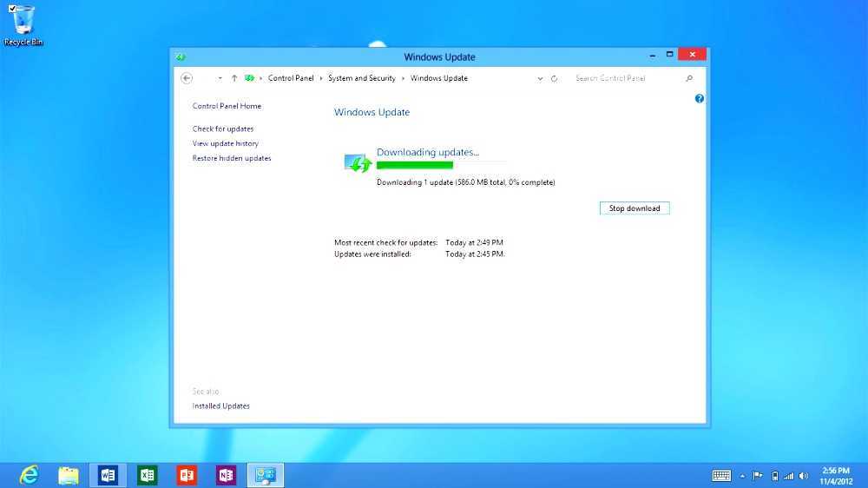The height and width of the screenshot is (488, 868).
Task: Select Control Panel in breadcrumb
Action: tap(291, 78)
